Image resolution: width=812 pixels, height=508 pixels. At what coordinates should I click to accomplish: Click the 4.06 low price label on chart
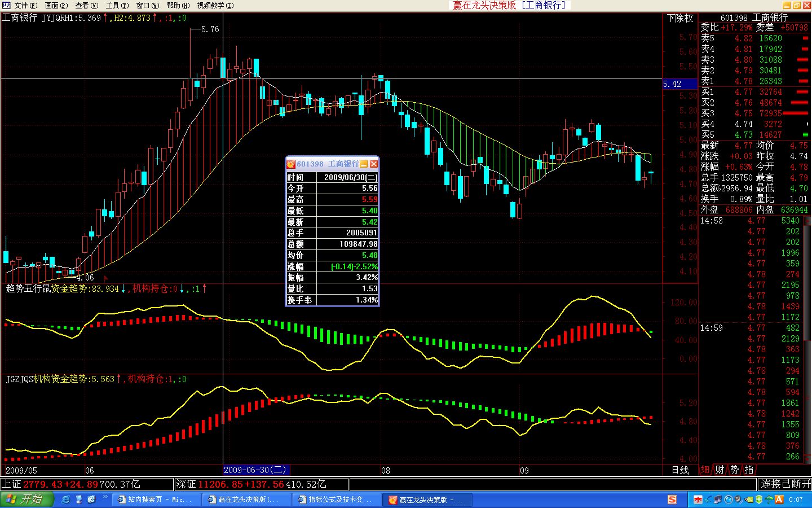point(85,278)
